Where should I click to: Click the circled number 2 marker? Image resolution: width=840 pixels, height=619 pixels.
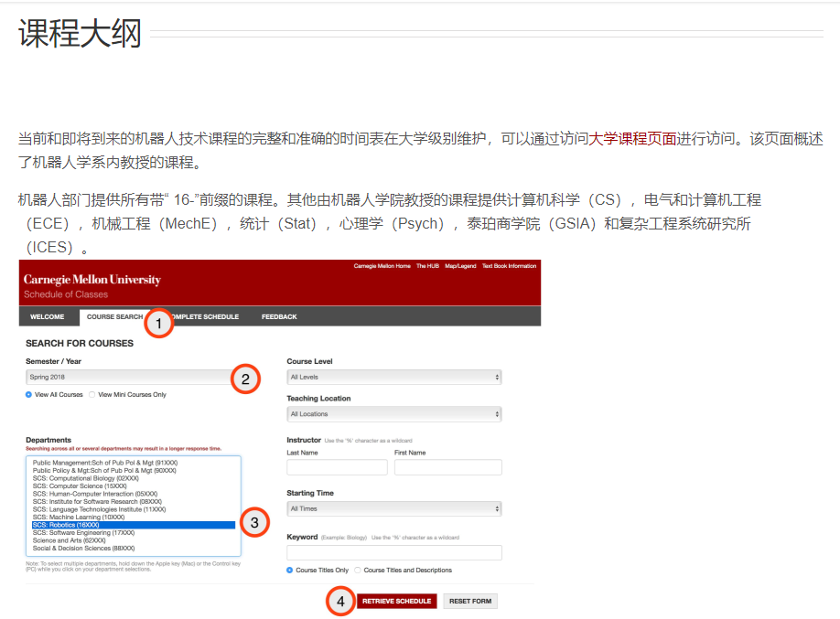click(244, 379)
